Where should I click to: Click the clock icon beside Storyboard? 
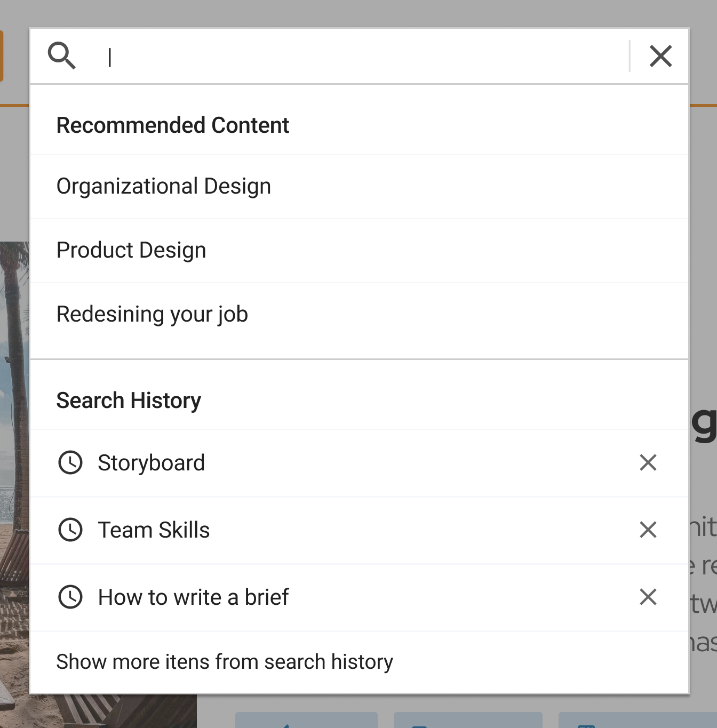click(x=70, y=462)
